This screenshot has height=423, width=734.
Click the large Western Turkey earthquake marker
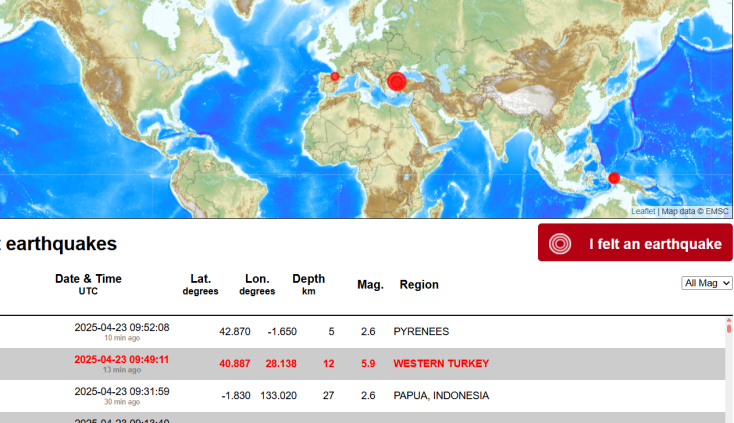click(396, 82)
